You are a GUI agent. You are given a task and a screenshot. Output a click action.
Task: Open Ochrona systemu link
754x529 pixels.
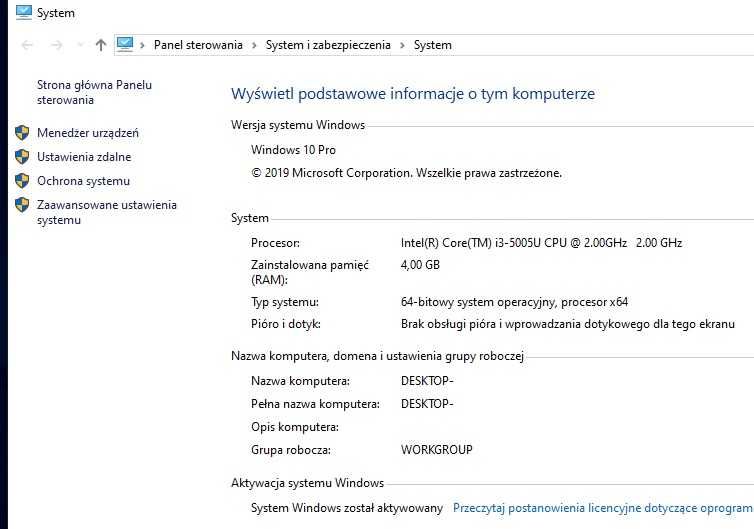[x=83, y=181]
